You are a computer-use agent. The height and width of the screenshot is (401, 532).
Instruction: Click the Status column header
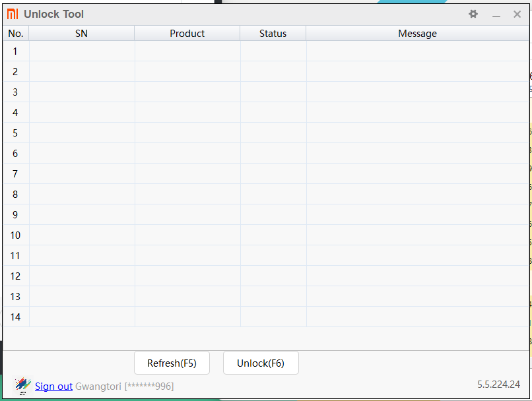[273, 33]
